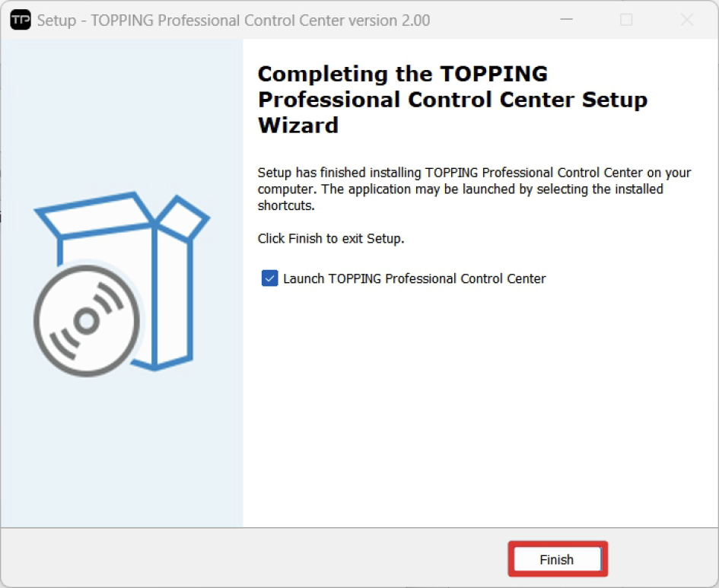Uncheck the Launch TOPPING Professional Control Center checkbox
This screenshot has width=719, height=588.
269,278
